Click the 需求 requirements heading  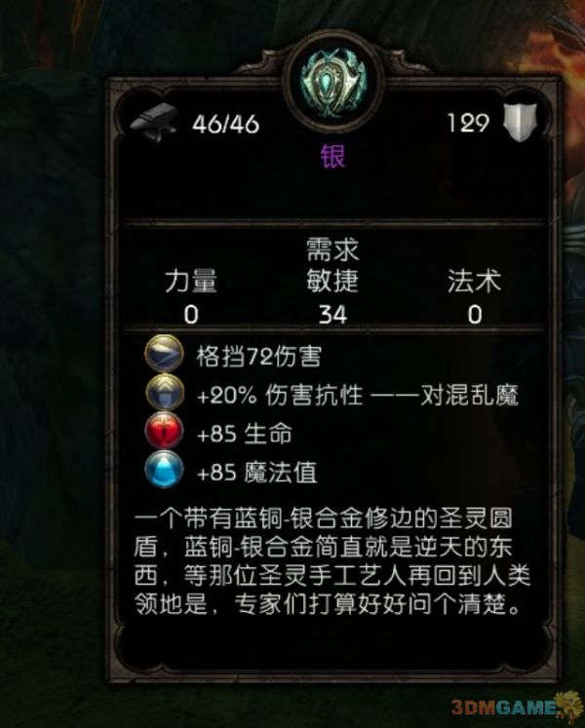332,250
